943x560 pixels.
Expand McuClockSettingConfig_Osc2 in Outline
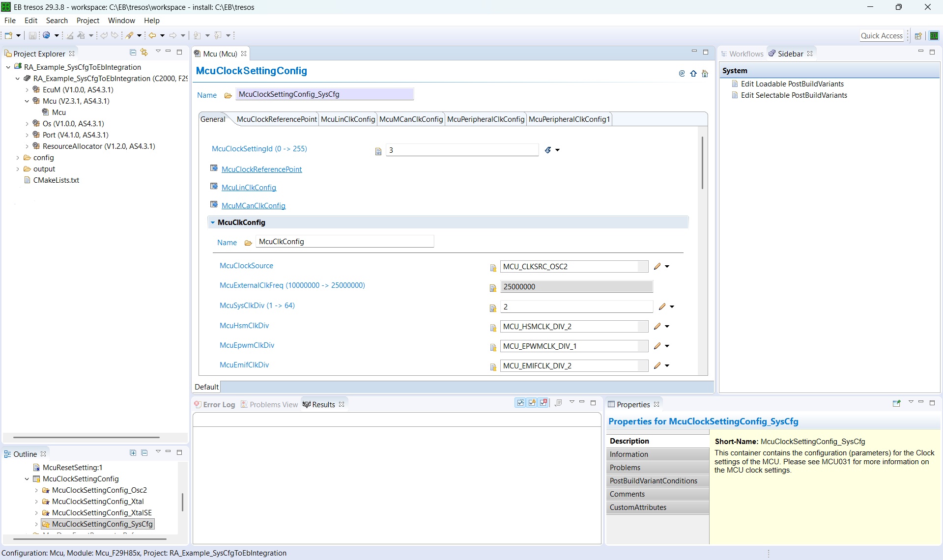(36, 490)
